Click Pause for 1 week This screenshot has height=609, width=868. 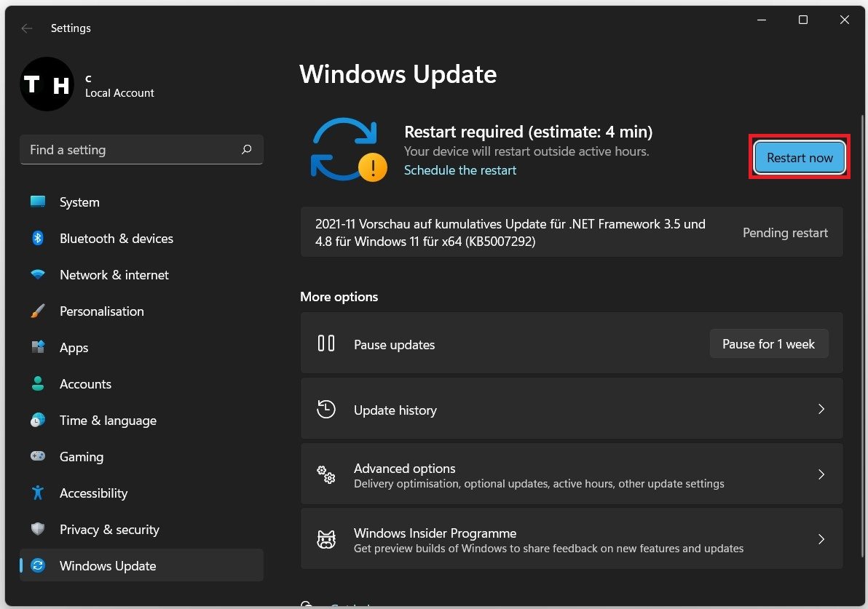point(769,343)
